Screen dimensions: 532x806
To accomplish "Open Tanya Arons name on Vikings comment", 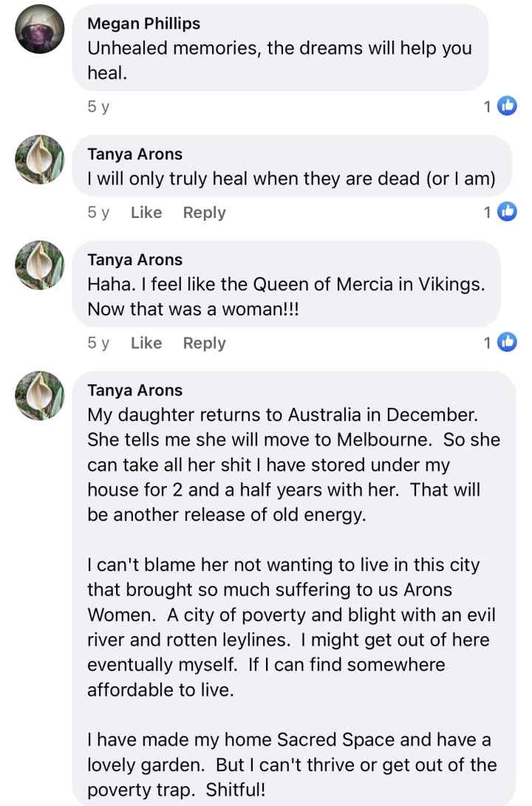I will 134,259.
